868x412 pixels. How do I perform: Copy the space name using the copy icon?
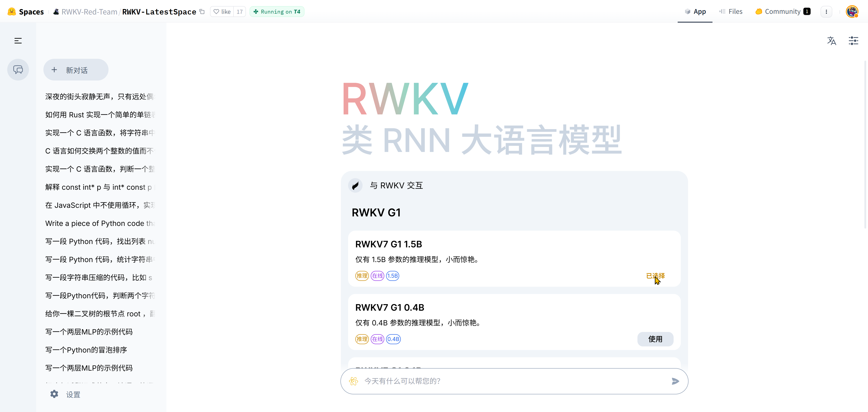[x=202, y=12]
